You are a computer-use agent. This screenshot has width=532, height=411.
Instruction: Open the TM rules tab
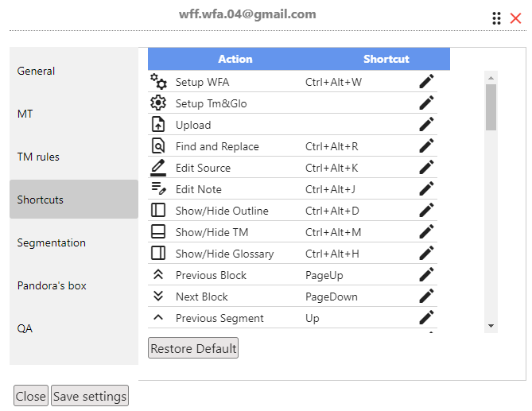point(74,157)
